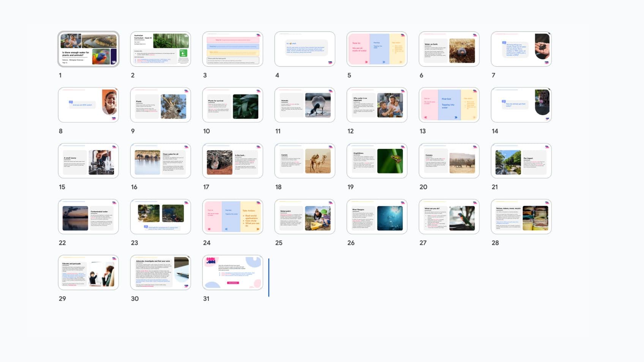Open slide 20 'Humans' thumbnail
This screenshot has width=644, height=362.
pos(449,161)
